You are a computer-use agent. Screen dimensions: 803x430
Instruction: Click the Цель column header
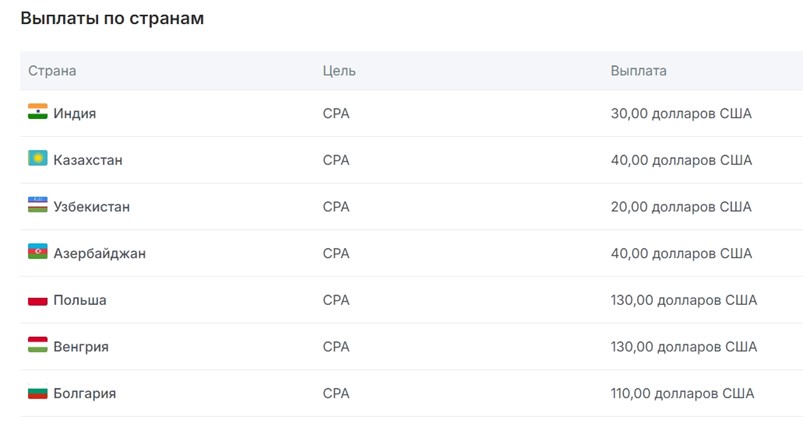click(x=339, y=71)
